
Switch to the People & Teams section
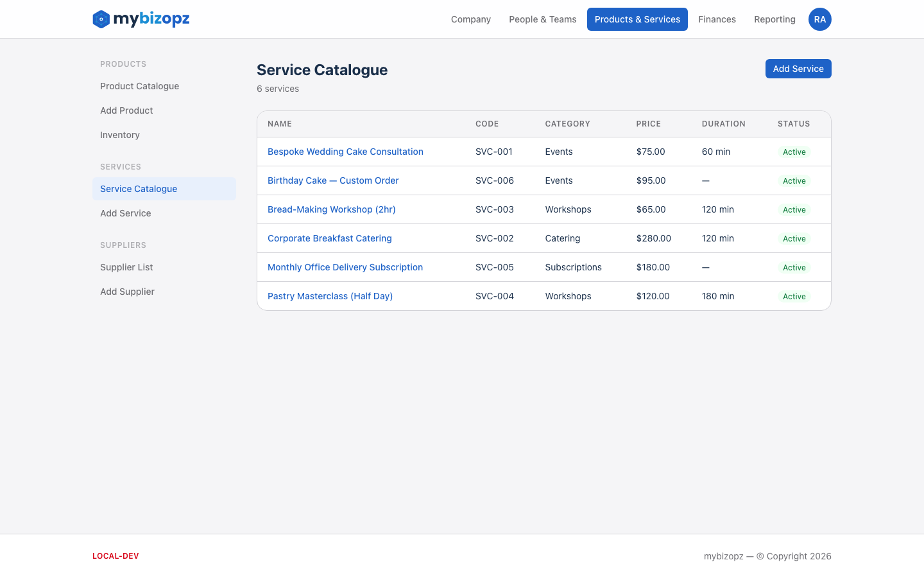[x=542, y=19]
